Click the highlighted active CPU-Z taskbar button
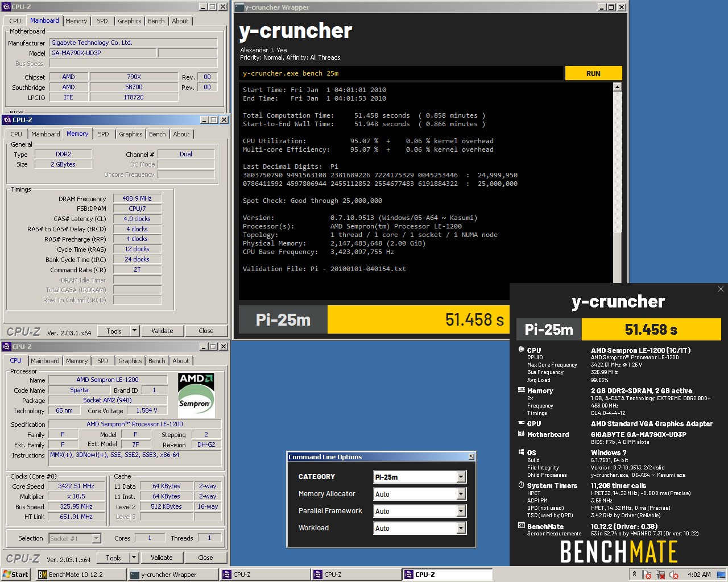The image size is (728, 582). tap(447, 575)
